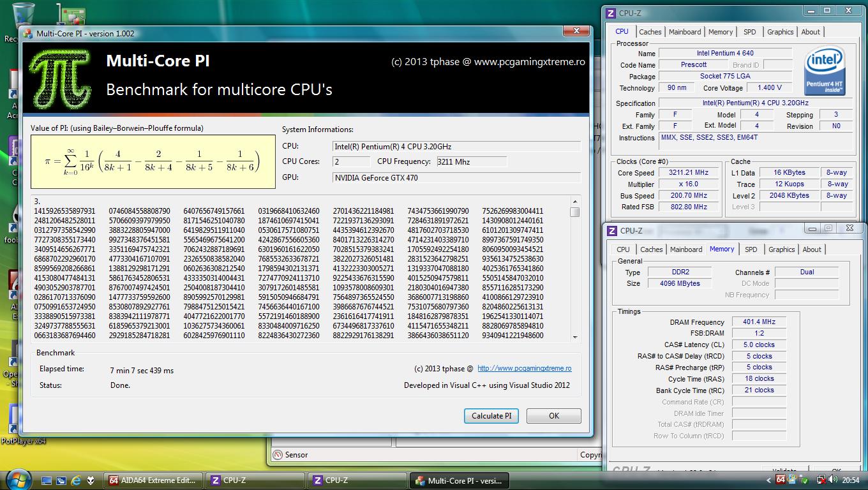868x490 pixels.
Task: Select CPU tab in lower CPU-Z window
Action: point(624,249)
